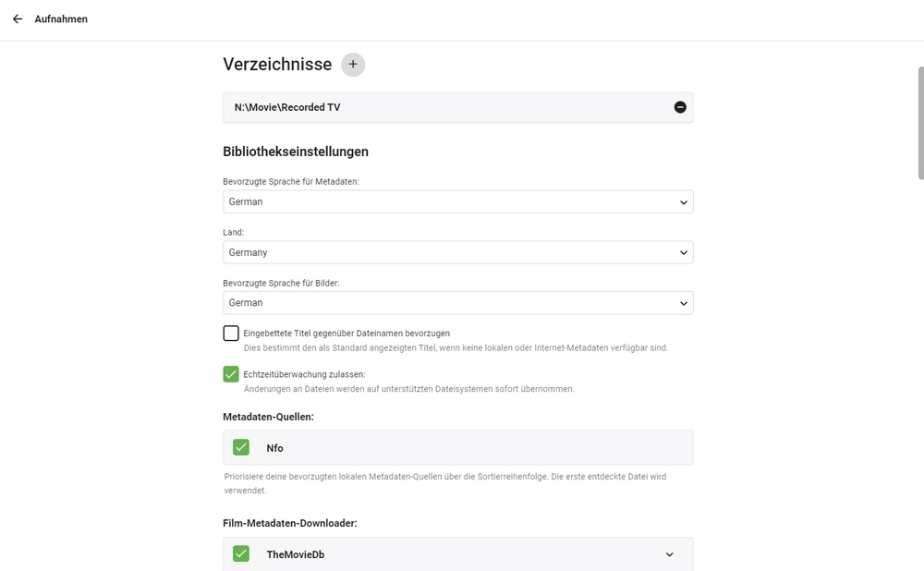Uncheck the Nfo metadata source

tap(241, 447)
